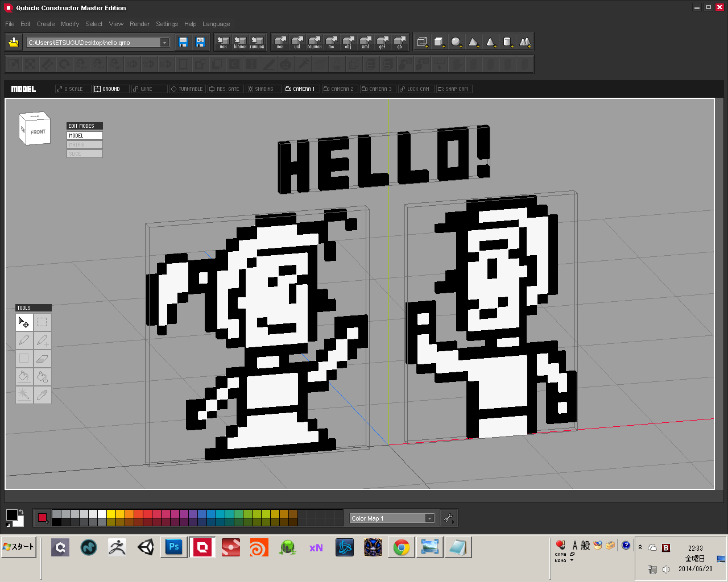This screenshot has height=582, width=728.
Task: Export model as xml
Action: pyautogui.click(x=366, y=42)
